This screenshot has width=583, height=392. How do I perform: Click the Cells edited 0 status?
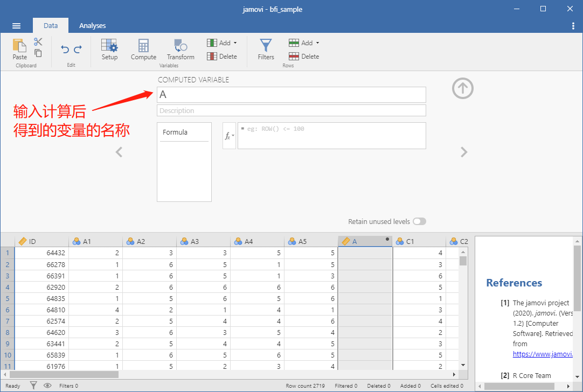click(447, 386)
